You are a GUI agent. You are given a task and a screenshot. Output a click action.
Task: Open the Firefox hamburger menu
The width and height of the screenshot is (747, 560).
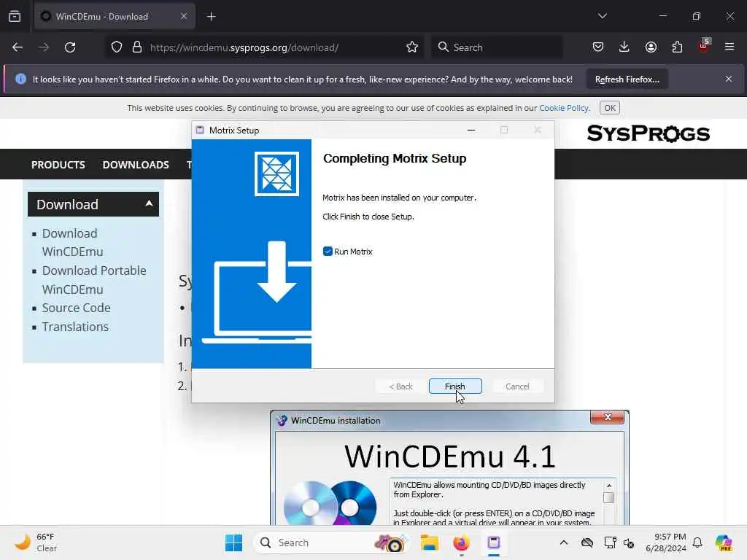[729, 47]
